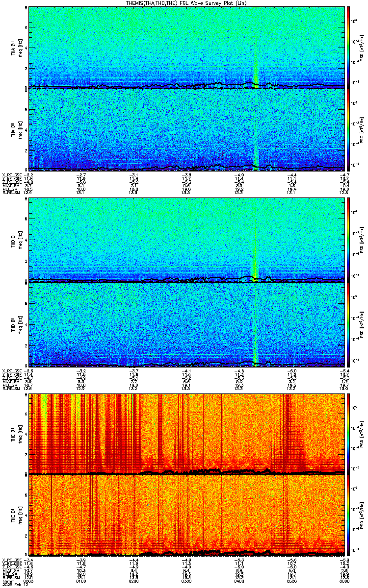
Task: Click the 0500 time tick label
Action: [x=292, y=581]
